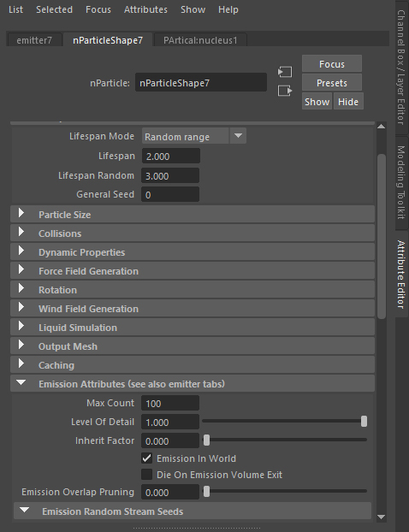Click the Level Of Detail slider handle

(x=364, y=422)
